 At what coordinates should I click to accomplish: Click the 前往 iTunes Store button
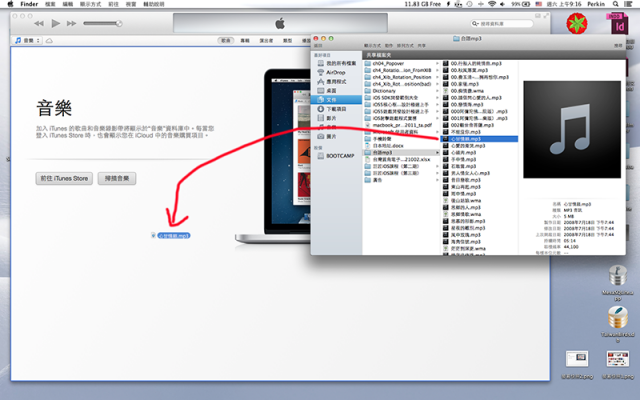point(64,178)
